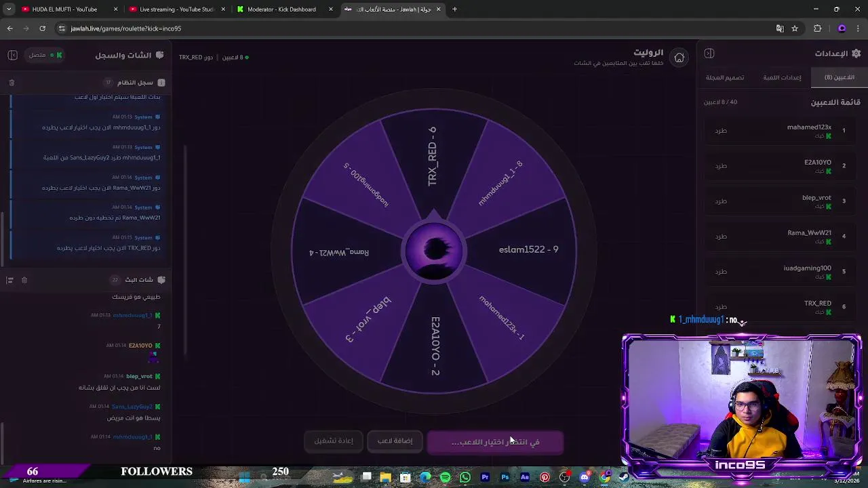Close the jawlah.live browser tab
The height and width of the screenshot is (488, 868).
[438, 9]
